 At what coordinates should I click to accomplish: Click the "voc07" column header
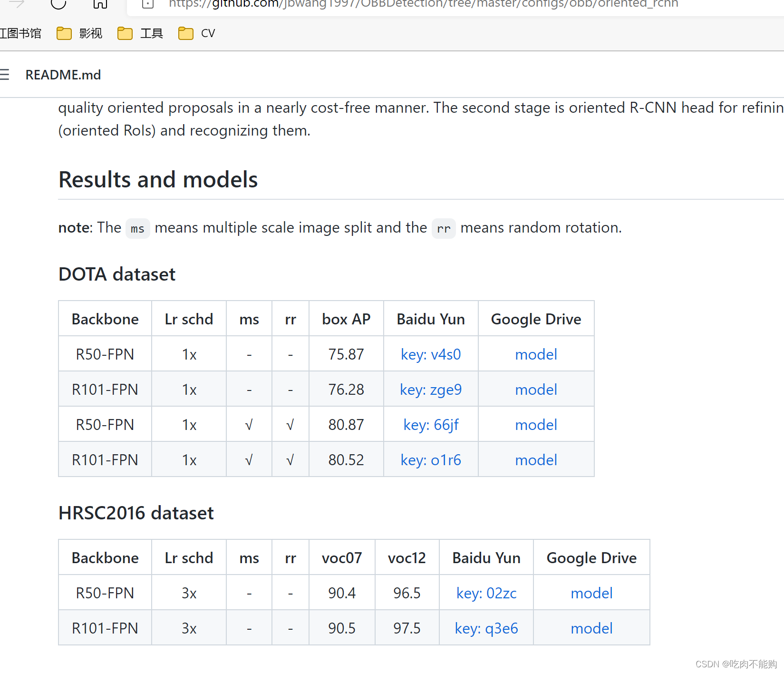click(342, 558)
